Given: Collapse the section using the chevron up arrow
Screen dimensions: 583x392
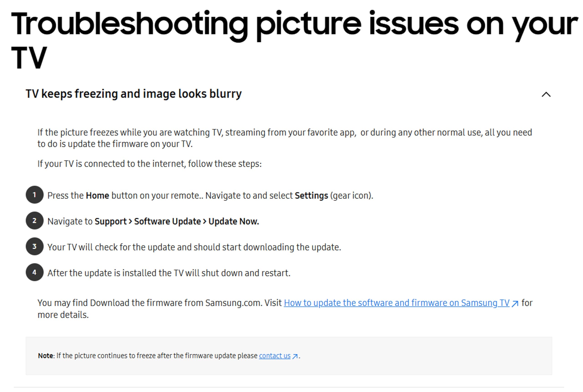Looking at the screenshot, I should [546, 95].
